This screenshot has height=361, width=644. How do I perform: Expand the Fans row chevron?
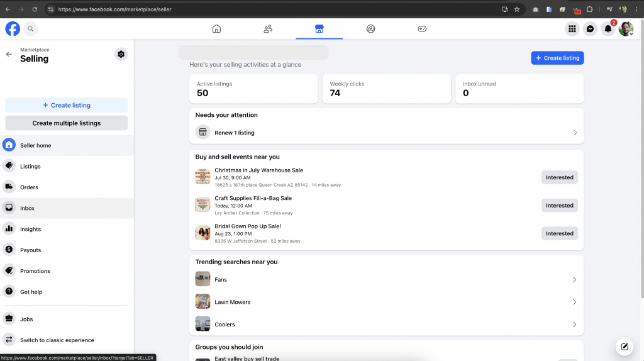click(x=574, y=280)
